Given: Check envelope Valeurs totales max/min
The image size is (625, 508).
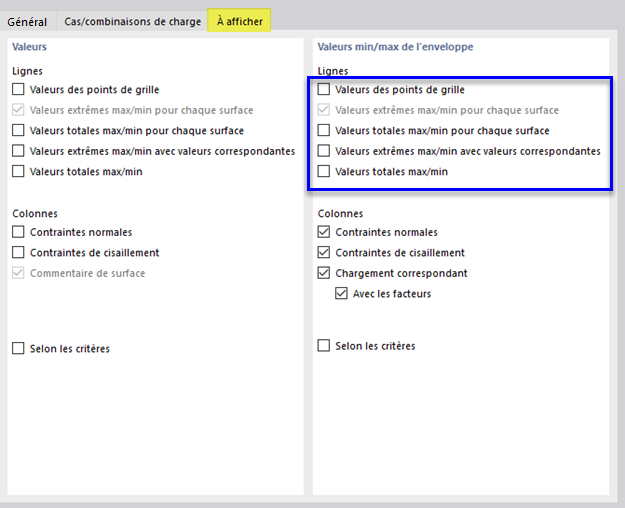Looking at the screenshot, I should pos(324,171).
